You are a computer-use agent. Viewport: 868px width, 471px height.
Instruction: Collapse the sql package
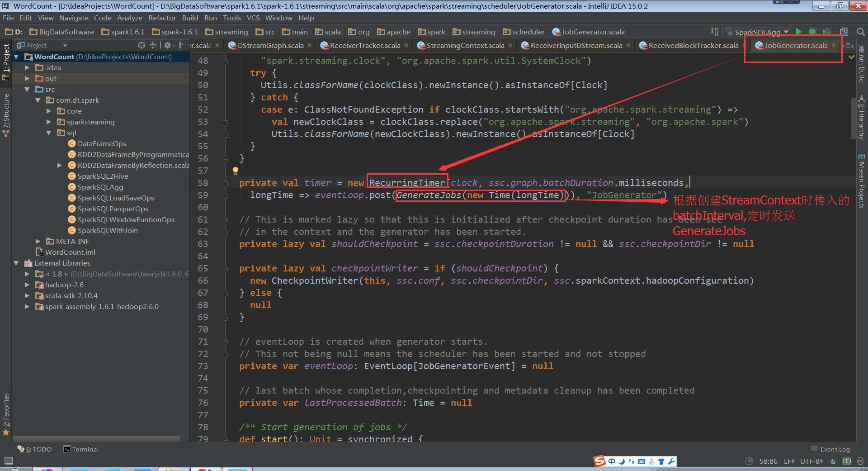49,133
